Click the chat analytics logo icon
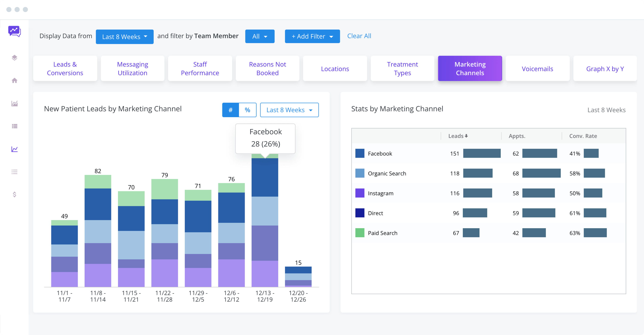This screenshot has width=644, height=335. click(15, 31)
